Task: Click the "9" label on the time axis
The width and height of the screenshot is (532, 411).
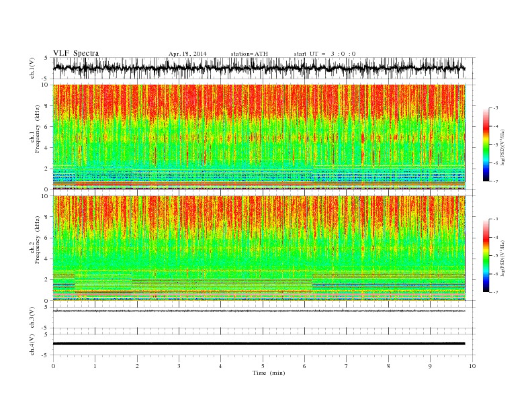Action: click(430, 366)
